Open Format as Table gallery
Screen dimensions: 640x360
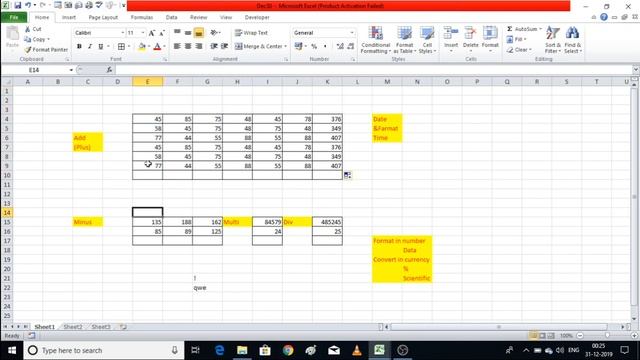tap(404, 40)
